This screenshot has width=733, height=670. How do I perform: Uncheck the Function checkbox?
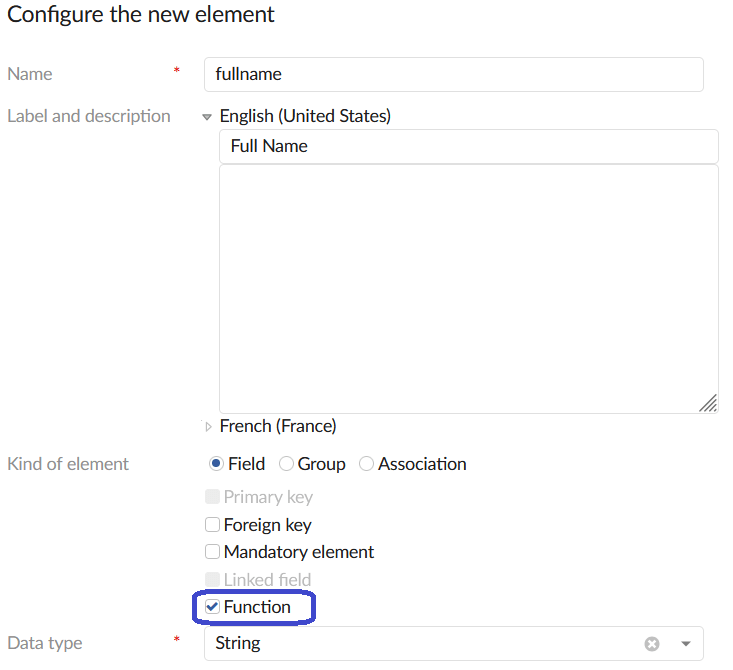pos(212,607)
